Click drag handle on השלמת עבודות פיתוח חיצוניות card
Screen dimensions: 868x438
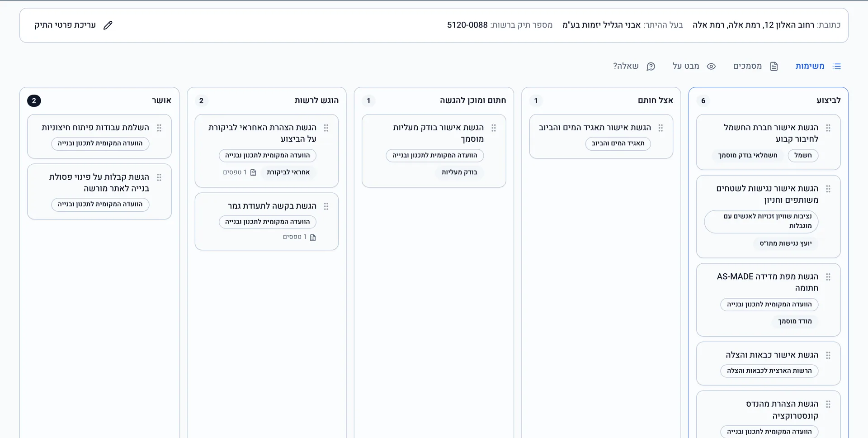click(159, 128)
